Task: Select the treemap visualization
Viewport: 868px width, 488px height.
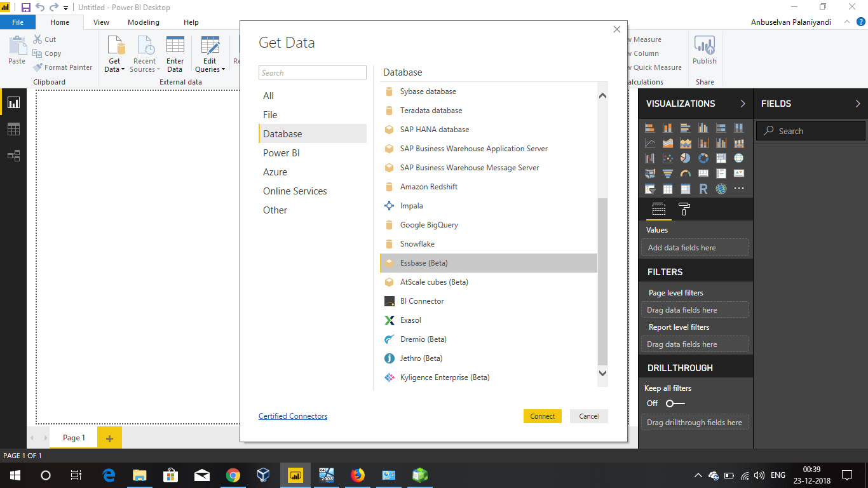Action: tap(721, 158)
